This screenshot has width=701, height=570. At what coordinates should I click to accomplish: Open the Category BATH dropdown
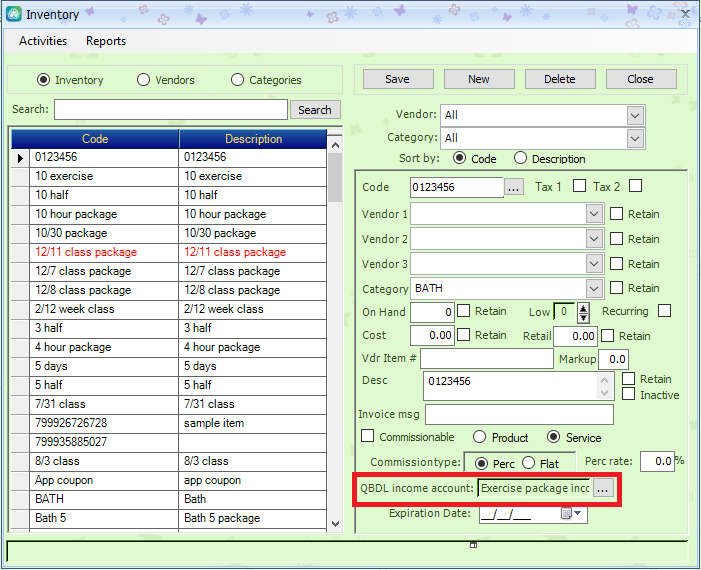point(594,289)
